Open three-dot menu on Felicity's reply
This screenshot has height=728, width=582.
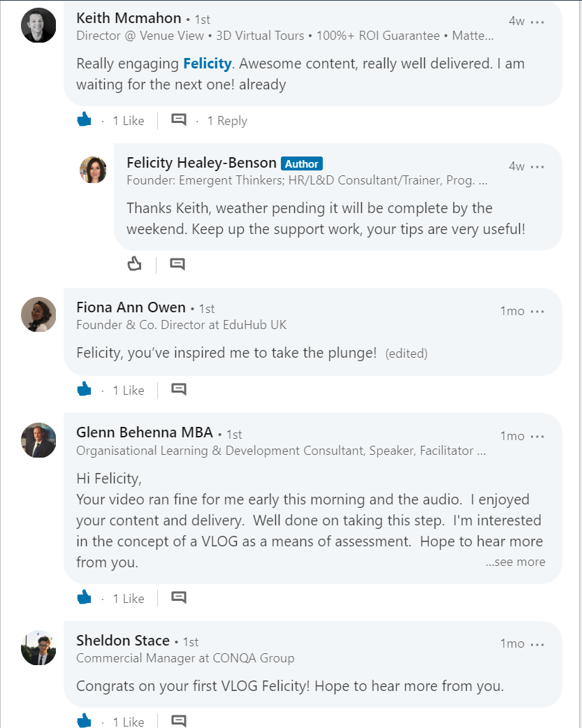[x=537, y=167]
